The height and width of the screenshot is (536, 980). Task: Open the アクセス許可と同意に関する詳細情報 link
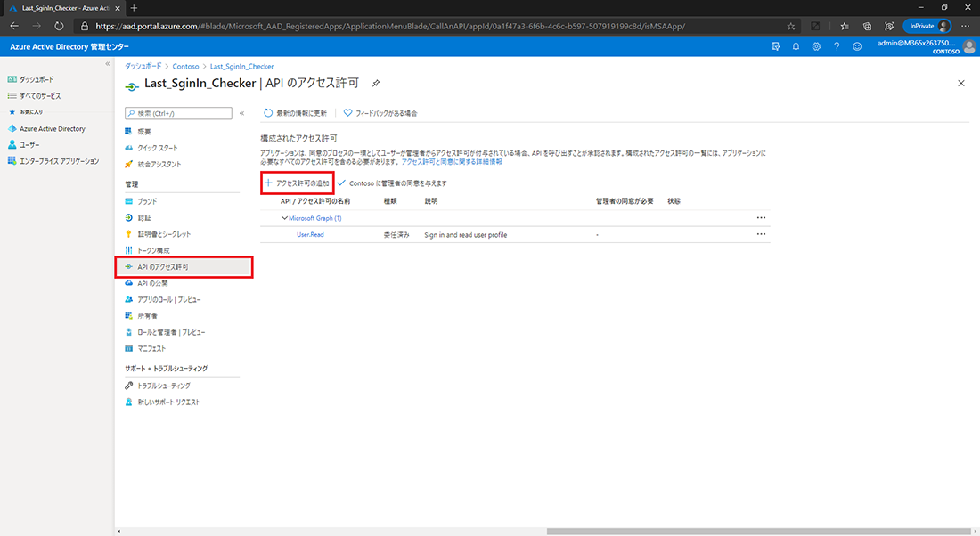click(452, 161)
